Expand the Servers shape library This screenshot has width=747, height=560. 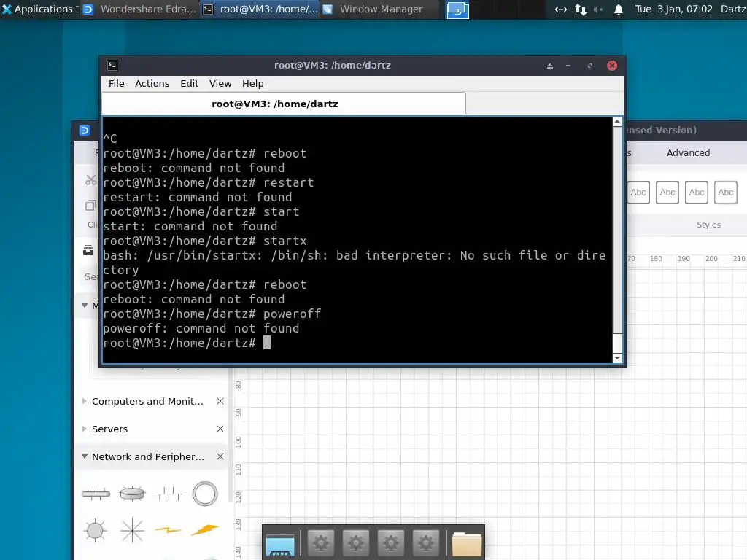click(x=85, y=429)
